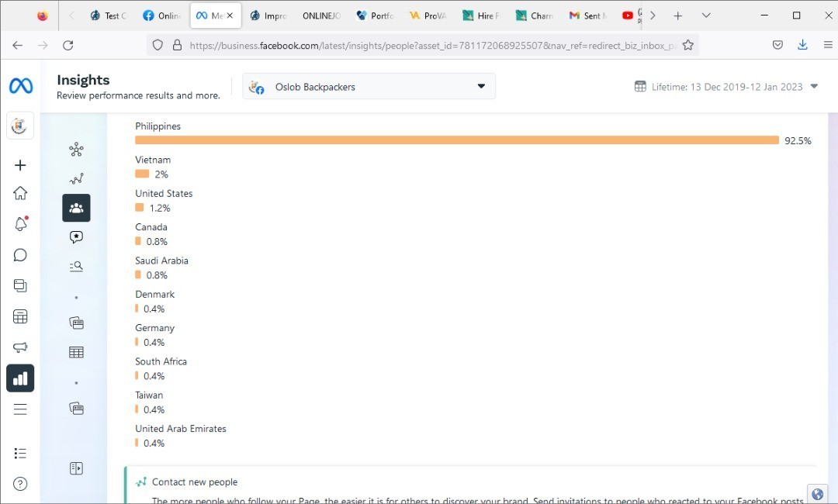The image size is (838, 504).
Task: Open Inbox speech bubble icon
Action: [x=19, y=254]
